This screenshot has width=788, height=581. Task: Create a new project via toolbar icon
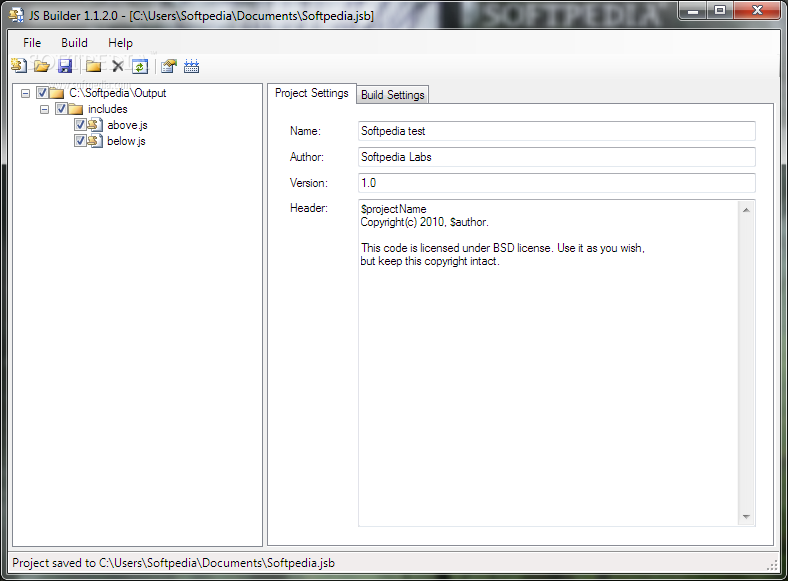[19, 66]
